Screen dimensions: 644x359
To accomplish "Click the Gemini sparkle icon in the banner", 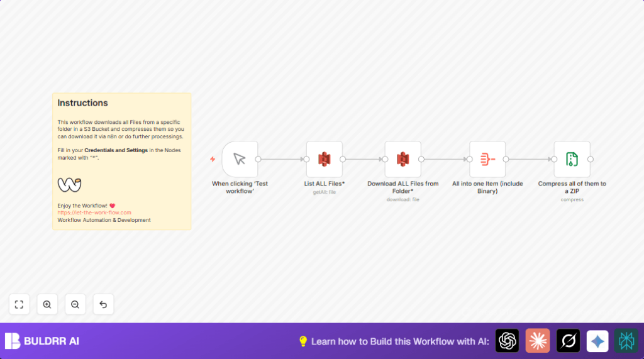I will tap(597, 341).
